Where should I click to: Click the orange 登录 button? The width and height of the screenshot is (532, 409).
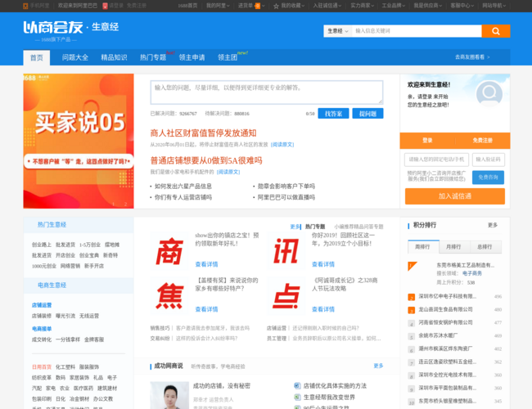point(427,141)
